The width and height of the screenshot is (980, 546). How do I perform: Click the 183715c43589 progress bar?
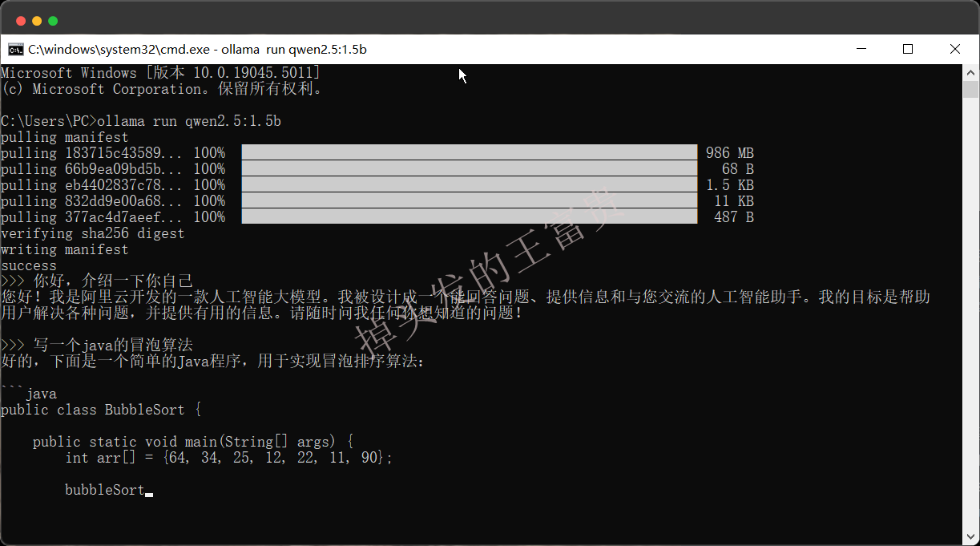coord(470,152)
